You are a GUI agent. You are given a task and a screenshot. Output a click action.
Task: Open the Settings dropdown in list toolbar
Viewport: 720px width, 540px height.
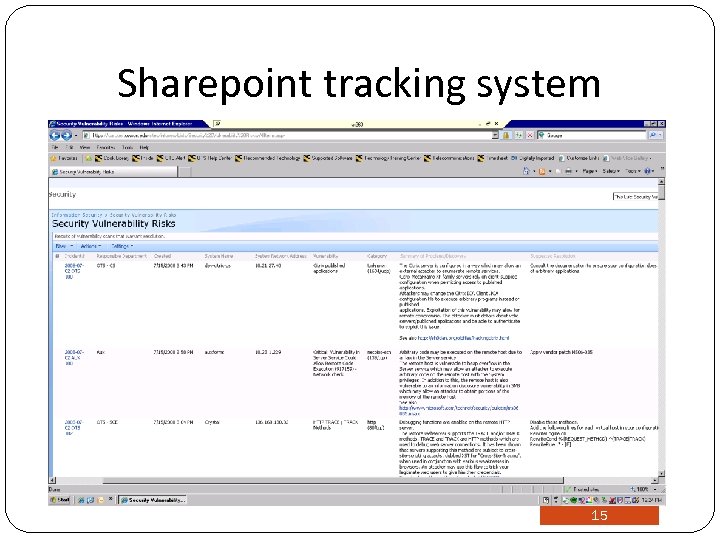pos(122,247)
